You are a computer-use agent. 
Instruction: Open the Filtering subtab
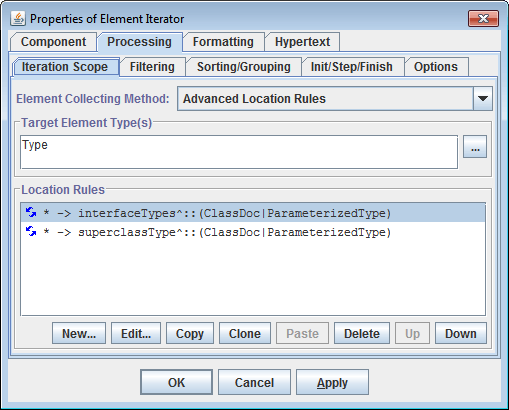[152, 67]
